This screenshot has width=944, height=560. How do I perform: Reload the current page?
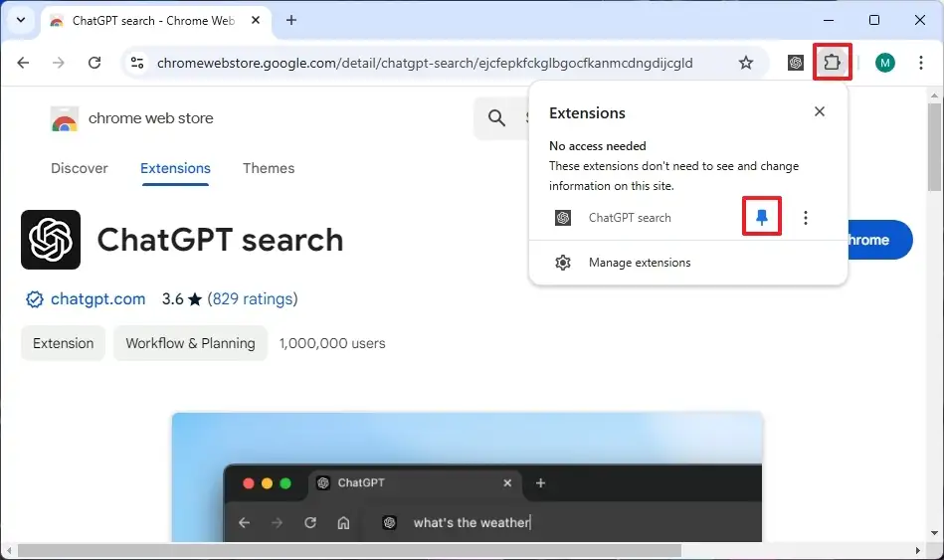pyautogui.click(x=94, y=63)
